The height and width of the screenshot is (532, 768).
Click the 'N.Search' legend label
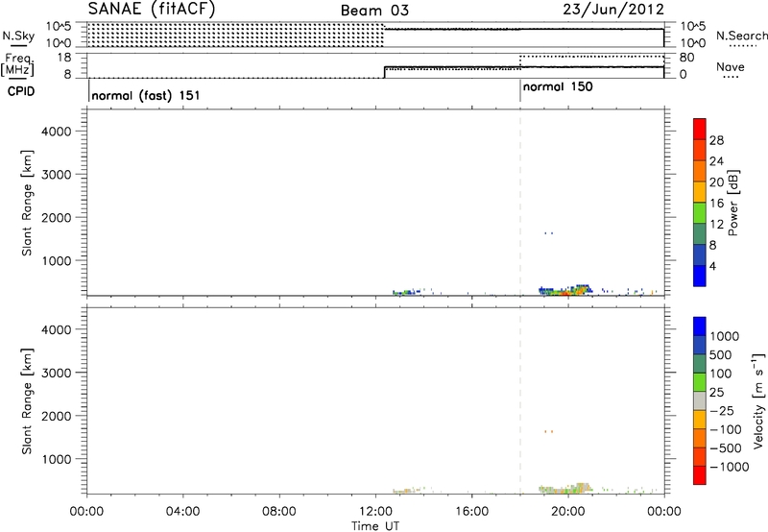(741, 36)
